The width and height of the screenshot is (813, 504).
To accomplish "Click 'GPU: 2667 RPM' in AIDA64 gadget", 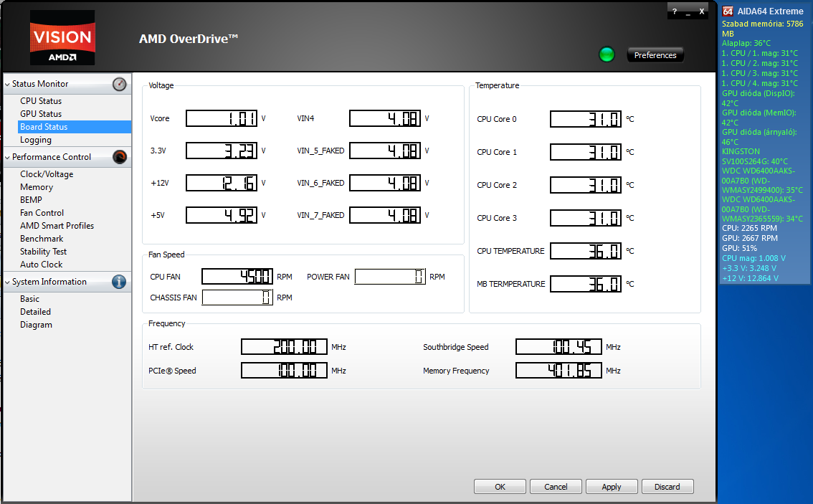I will tap(750, 239).
